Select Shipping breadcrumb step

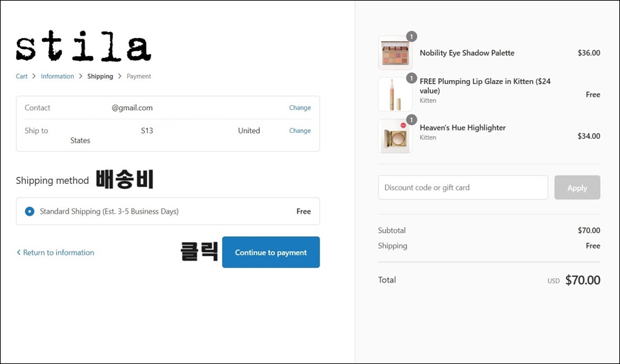tap(100, 76)
